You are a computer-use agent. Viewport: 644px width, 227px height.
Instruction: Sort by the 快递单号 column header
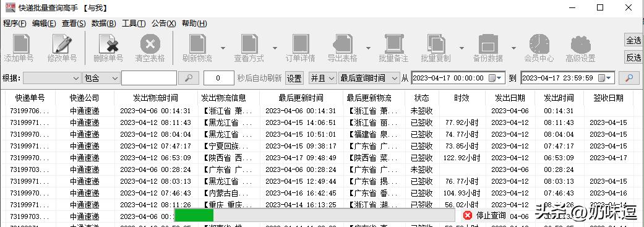[30, 98]
